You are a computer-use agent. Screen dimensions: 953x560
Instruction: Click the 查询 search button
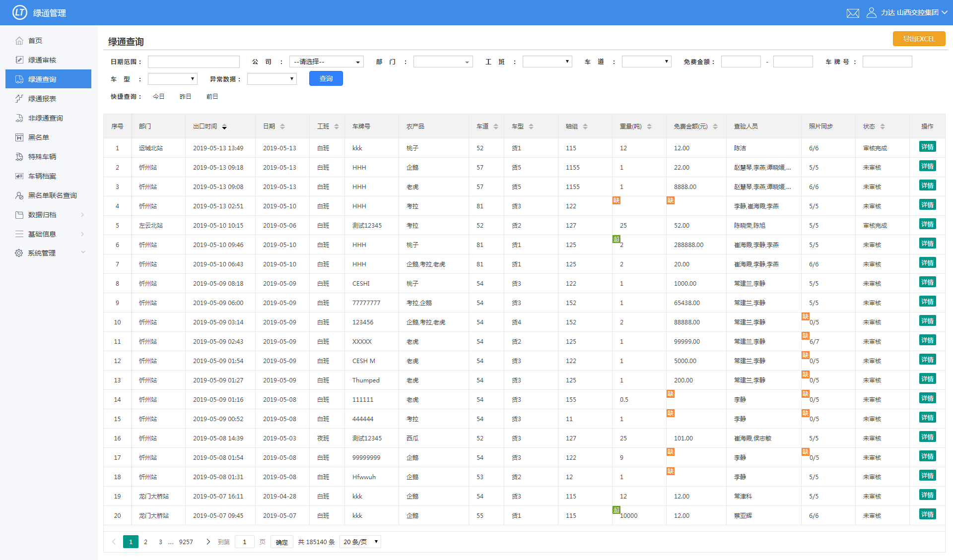[x=326, y=78]
